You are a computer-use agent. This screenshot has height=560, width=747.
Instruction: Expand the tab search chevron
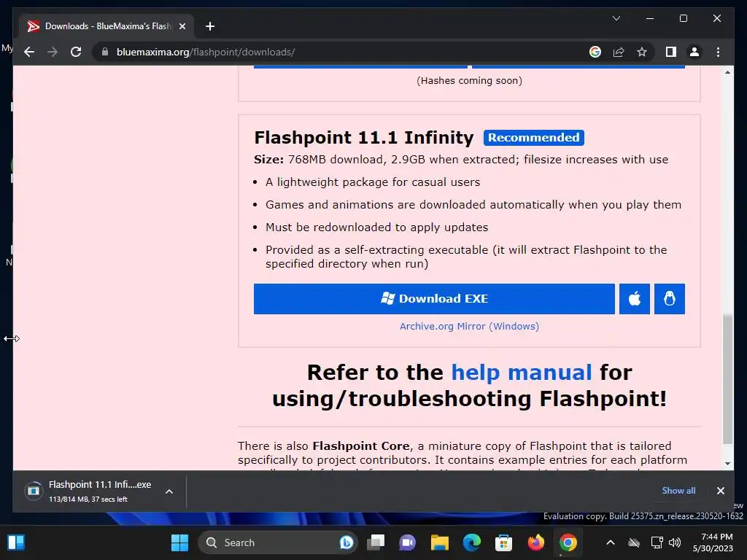[x=616, y=18]
